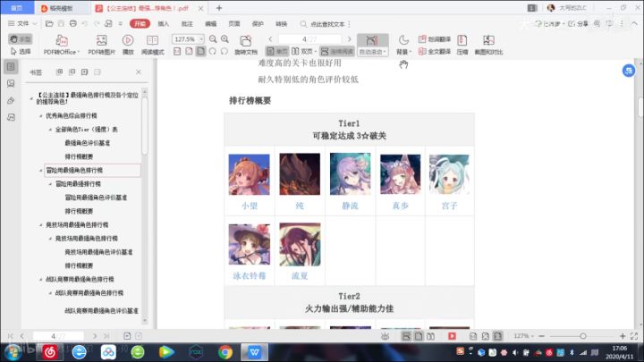Open PDF转Office converter

point(62,45)
